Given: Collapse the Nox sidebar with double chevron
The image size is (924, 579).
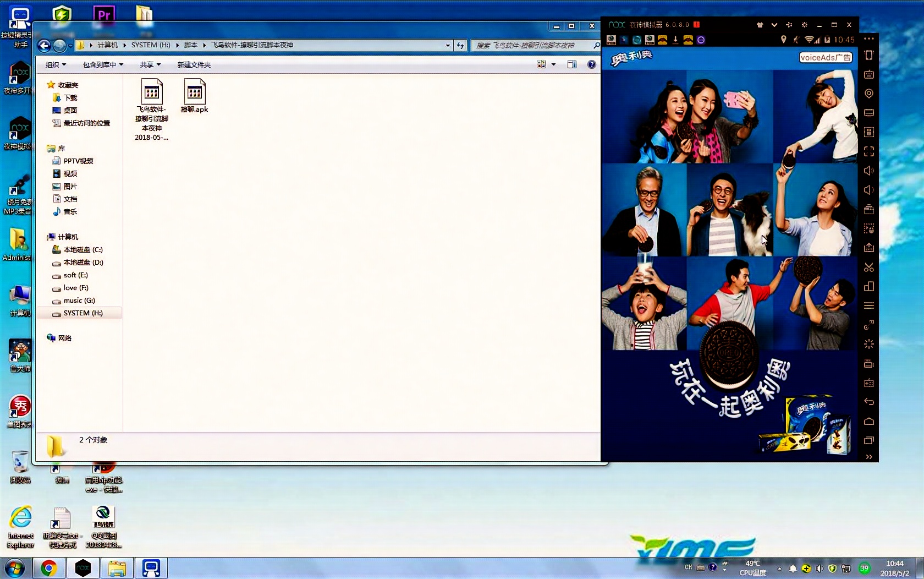Looking at the screenshot, I should click(x=869, y=457).
